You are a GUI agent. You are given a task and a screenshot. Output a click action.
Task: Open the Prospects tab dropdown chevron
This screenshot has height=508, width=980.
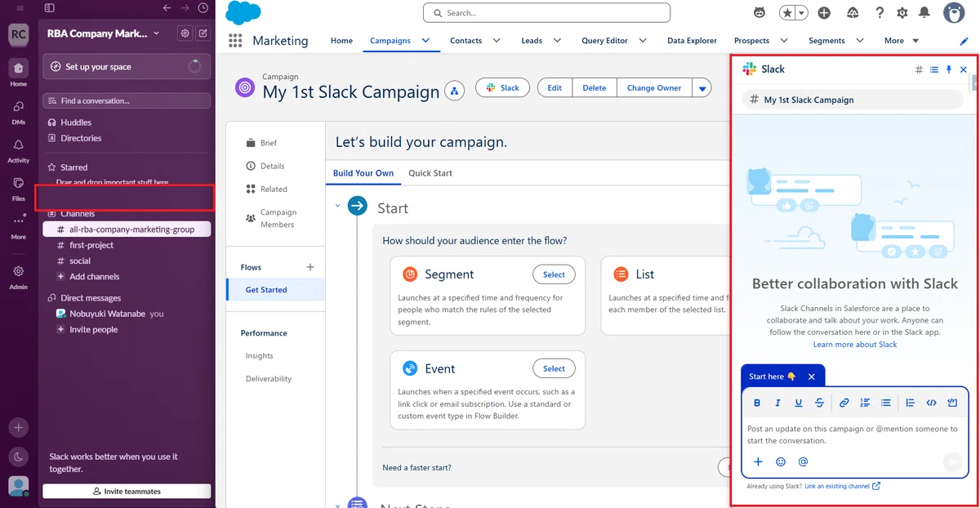tap(784, 41)
